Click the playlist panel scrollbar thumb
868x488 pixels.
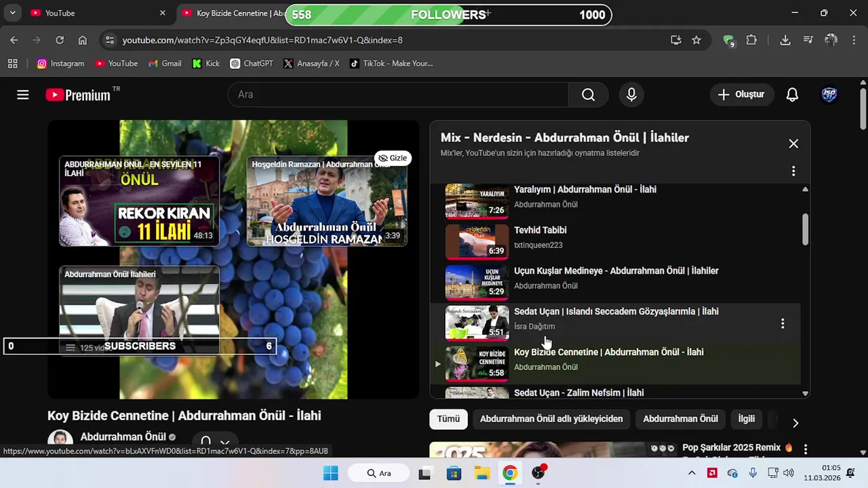click(x=805, y=229)
